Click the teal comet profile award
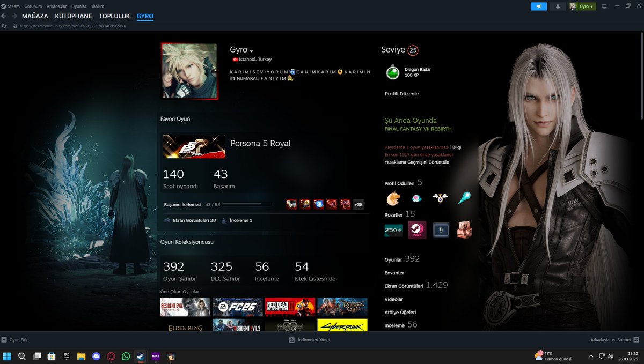The width and height of the screenshot is (644, 364). [464, 198]
